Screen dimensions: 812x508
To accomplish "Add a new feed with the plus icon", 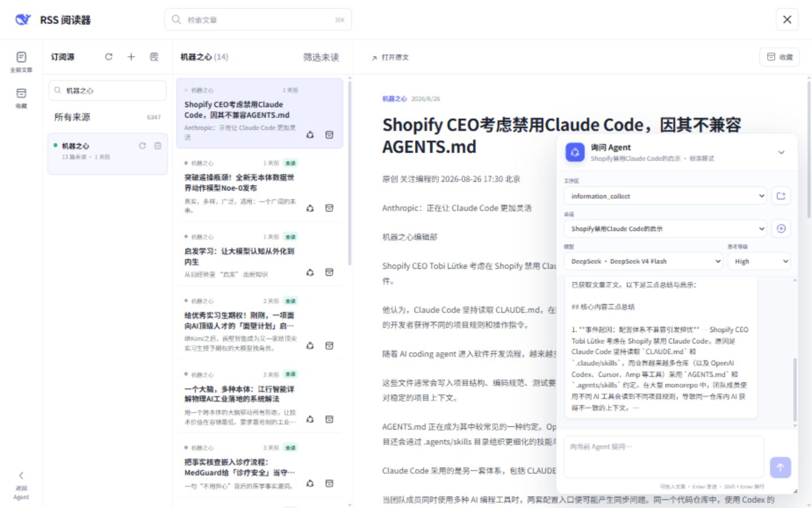I will click(x=131, y=56).
